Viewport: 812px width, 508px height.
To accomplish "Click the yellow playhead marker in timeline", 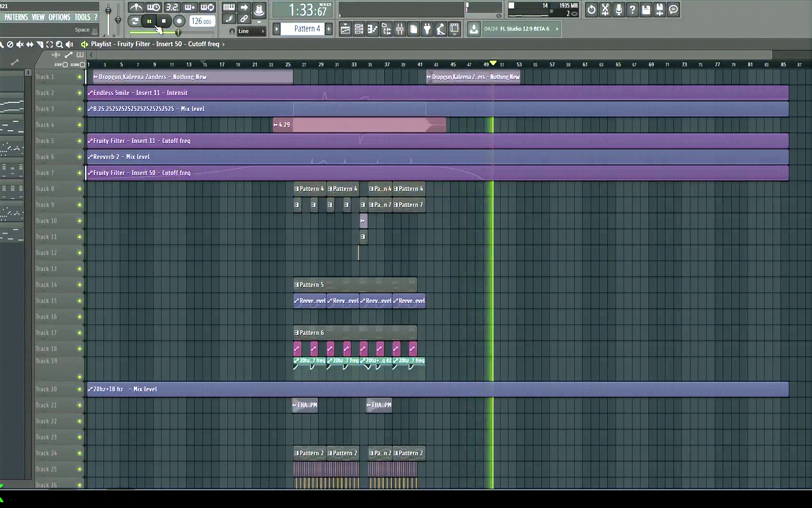I will (x=493, y=63).
